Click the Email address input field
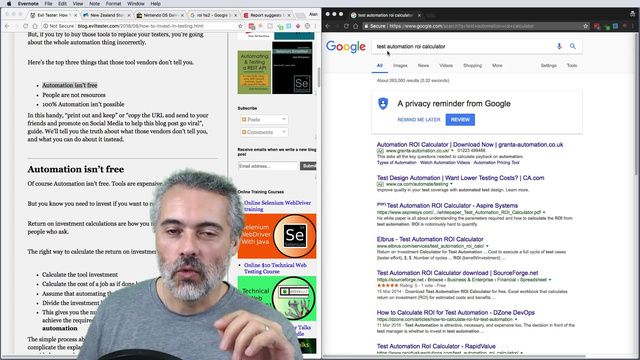640x360 pixels. coord(268,166)
